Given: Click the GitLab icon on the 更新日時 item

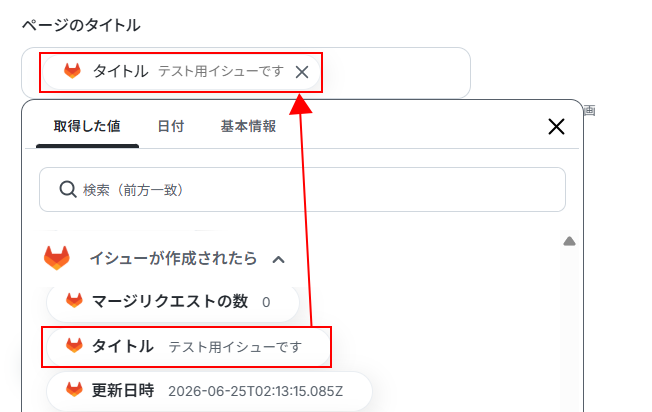Looking at the screenshot, I should click(74, 390).
